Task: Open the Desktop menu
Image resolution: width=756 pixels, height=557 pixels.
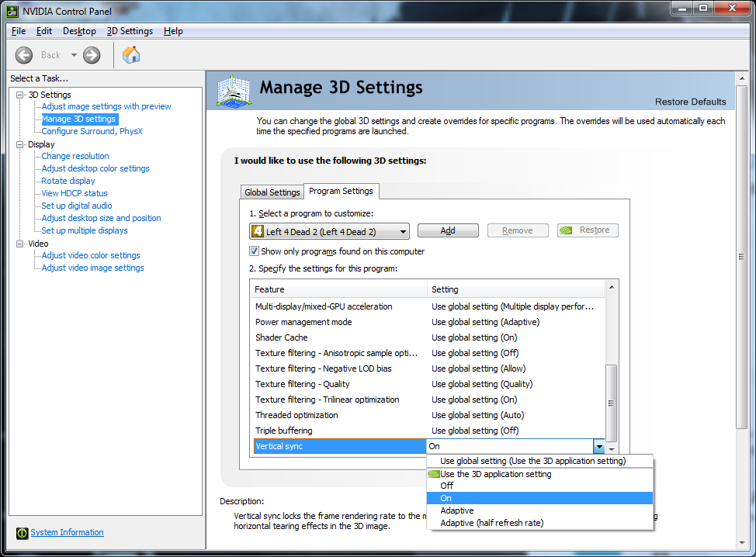Action: pos(79,31)
